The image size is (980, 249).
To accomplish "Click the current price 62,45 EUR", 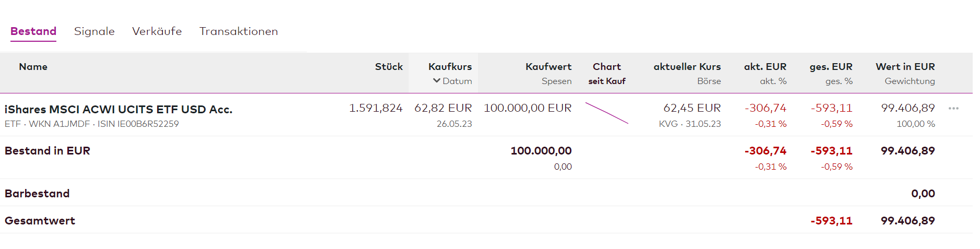I will tap(691, 108).
